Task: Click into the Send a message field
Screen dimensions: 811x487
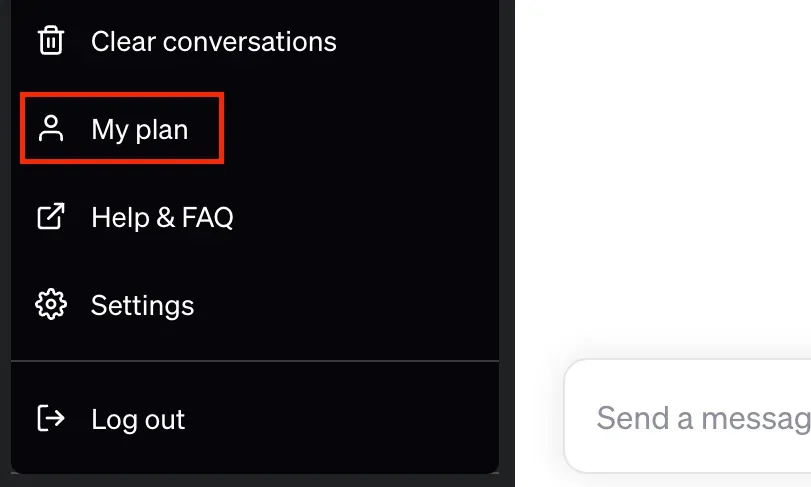Action: coord(688,417)
